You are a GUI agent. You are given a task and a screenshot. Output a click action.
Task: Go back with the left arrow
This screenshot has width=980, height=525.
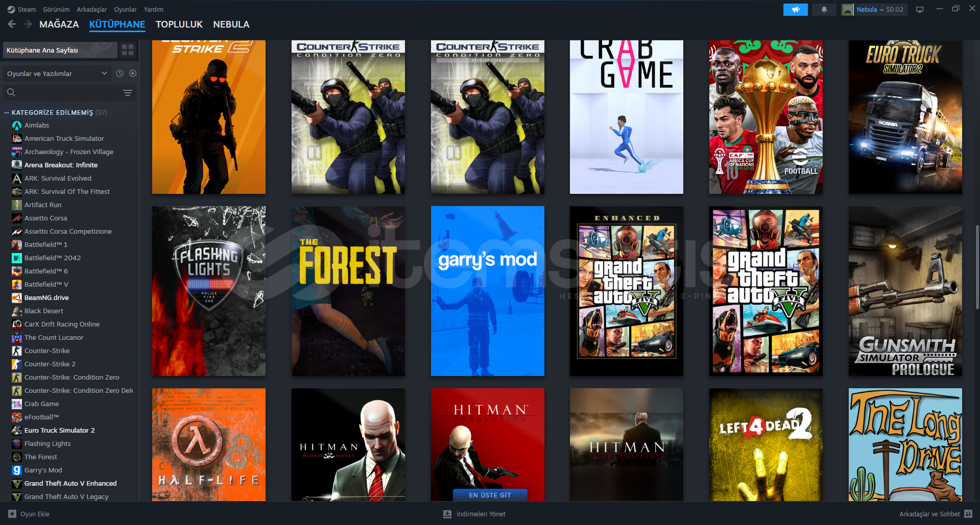pyautogui.click(x=12, y=24)
